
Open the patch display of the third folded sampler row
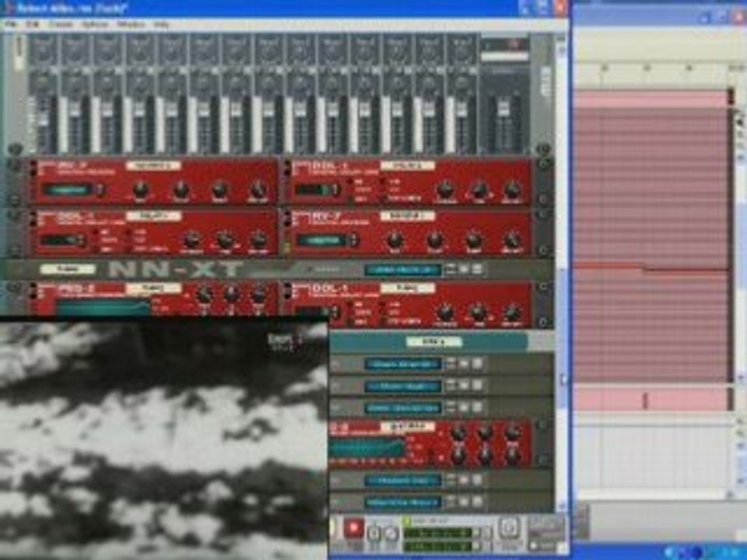click(403, 408)
